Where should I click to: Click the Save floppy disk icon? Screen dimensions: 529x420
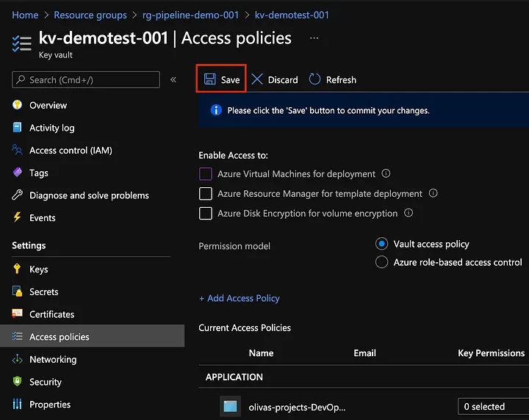click(x=210, y=79)
